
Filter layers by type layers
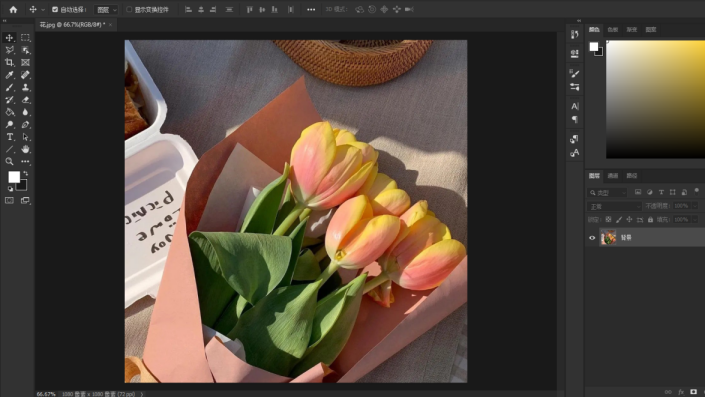click(x=661, y=192)
